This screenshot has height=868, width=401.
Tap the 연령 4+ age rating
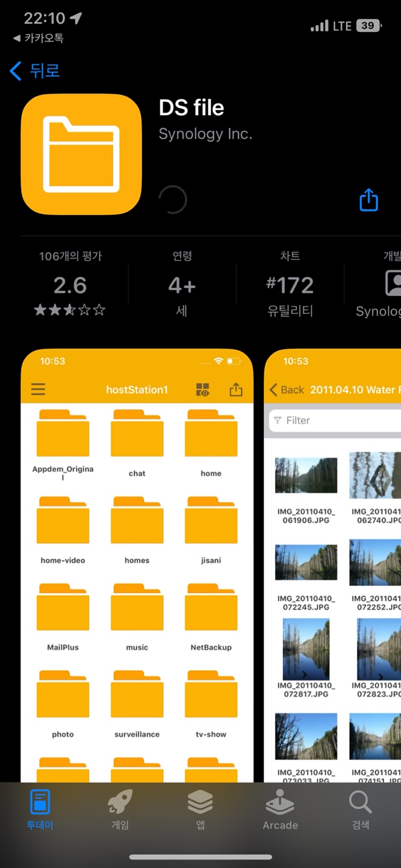182,284
